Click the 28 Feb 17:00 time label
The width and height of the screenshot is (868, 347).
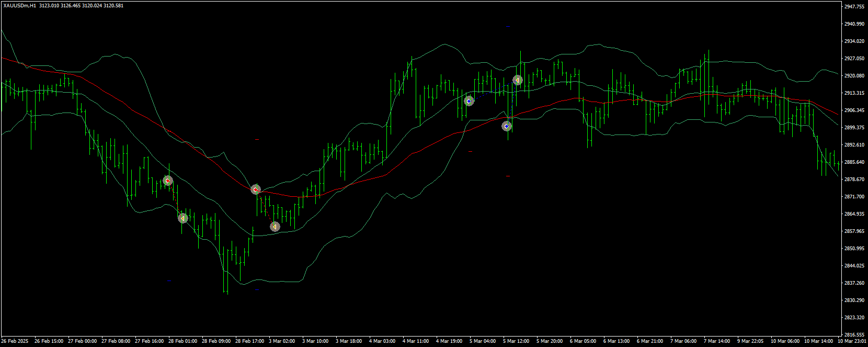click(249, 341)
